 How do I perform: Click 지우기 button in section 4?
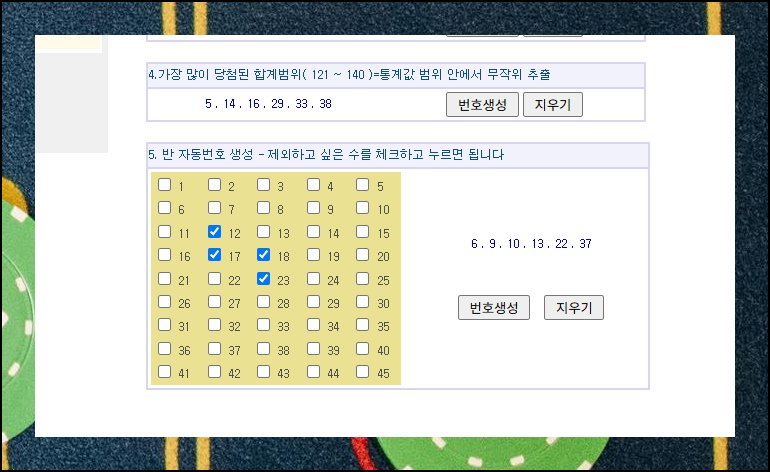point(553,105)
